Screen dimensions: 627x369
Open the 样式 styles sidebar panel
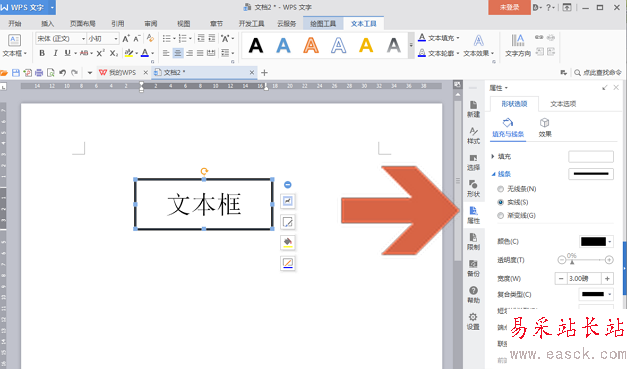point(473,136)
